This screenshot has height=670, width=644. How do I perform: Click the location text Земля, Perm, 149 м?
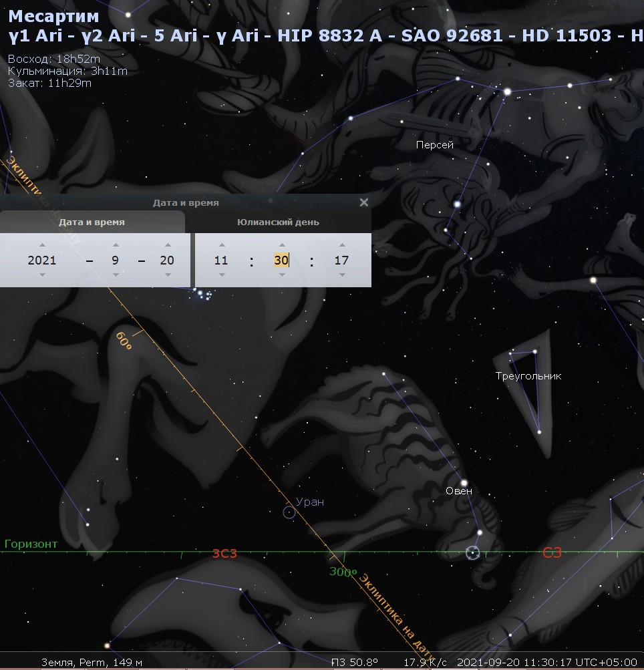[92, 662]
